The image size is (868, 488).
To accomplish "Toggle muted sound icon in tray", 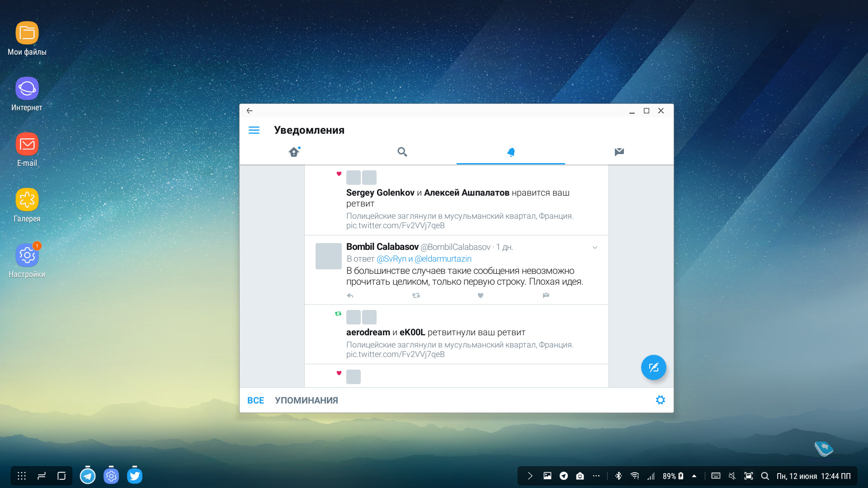I will click(732, 476).
